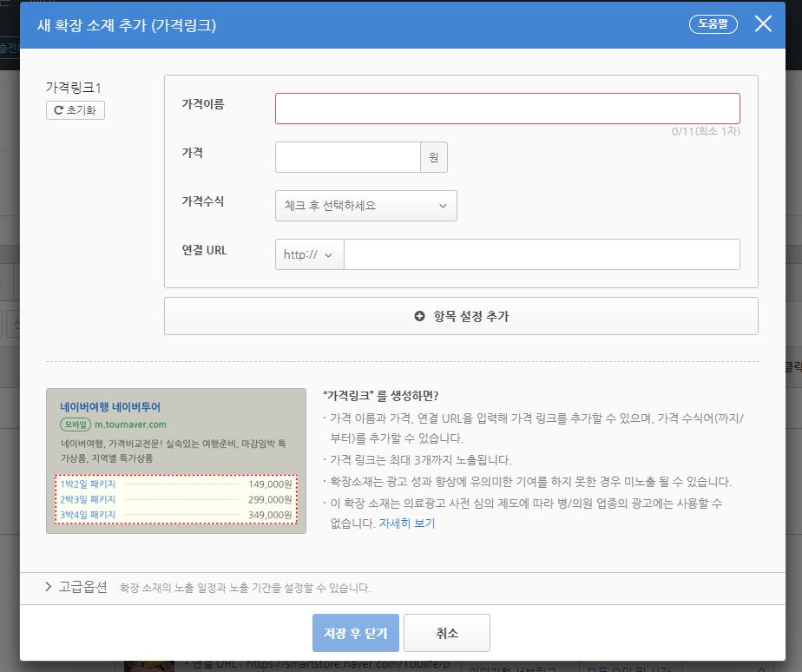
Task: Click the 연결 URL address field
Action: click(542, 254)
